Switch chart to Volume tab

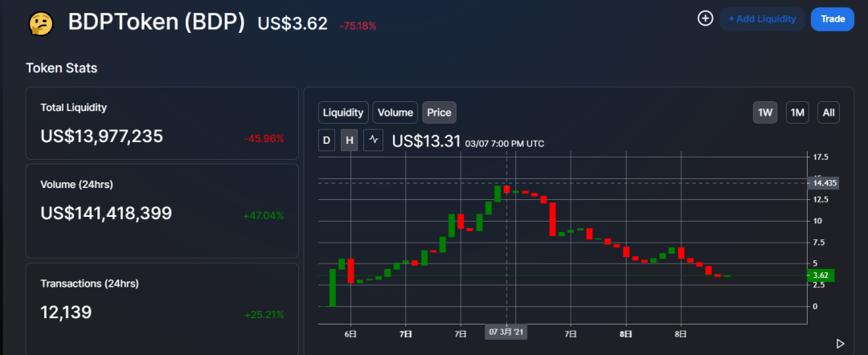point(395,112)
